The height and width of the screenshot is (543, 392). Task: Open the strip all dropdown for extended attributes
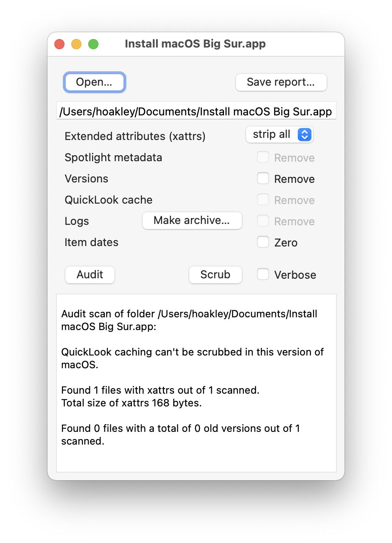point(279,134)
